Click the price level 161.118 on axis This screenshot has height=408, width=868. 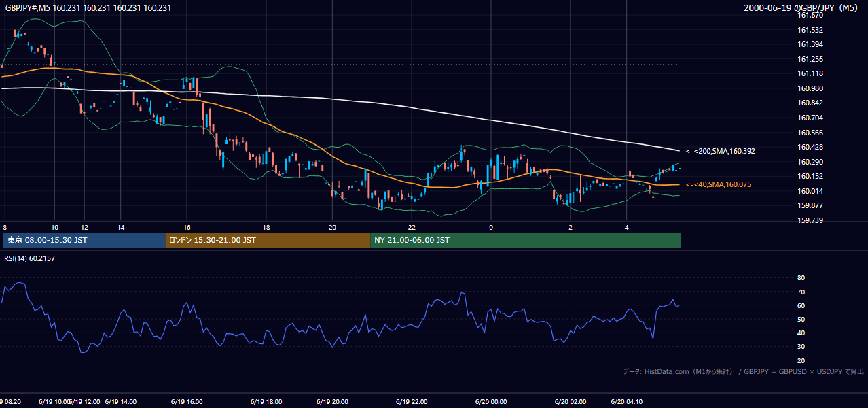click(810, 73)
